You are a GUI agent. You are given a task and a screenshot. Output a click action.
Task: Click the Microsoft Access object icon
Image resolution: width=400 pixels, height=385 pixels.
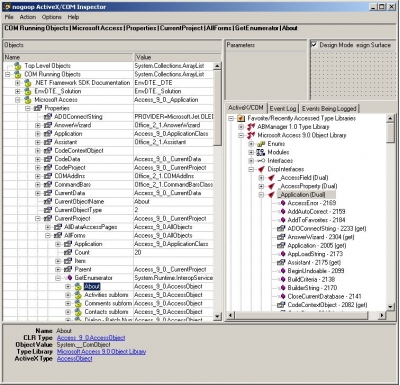tap(28, 100)
